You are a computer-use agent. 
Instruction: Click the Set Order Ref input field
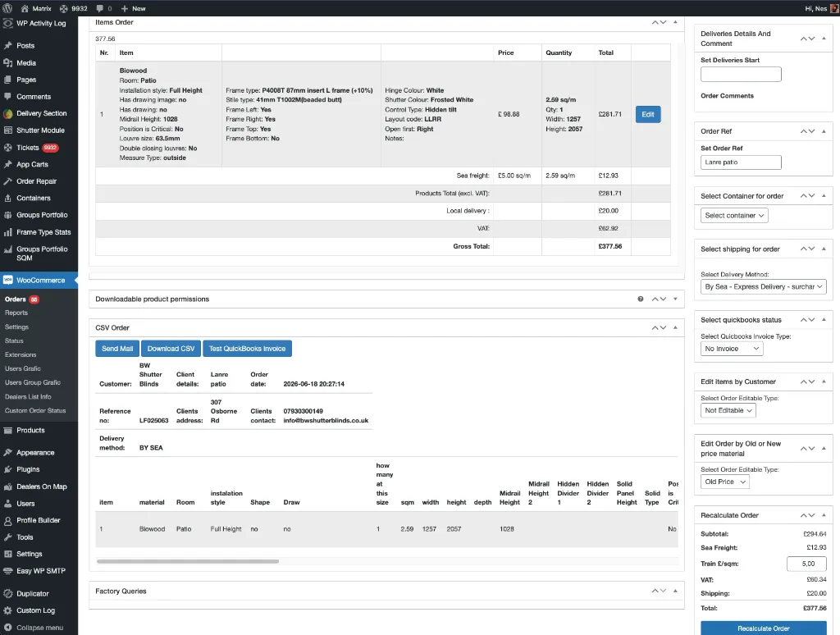(x=741, y=162)
